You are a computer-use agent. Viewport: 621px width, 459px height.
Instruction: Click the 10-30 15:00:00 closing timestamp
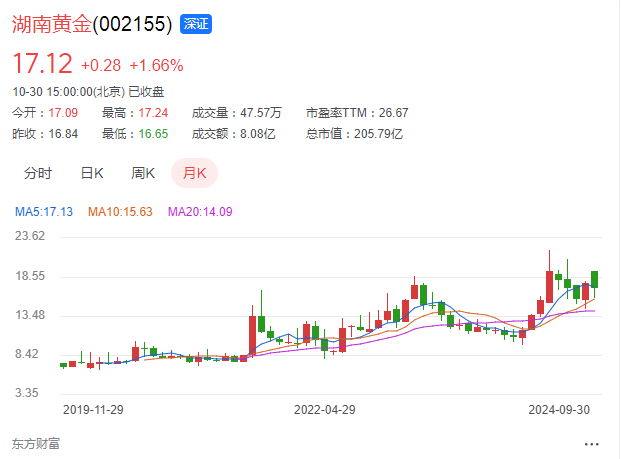pyautogui.click(x=88, y=92)
